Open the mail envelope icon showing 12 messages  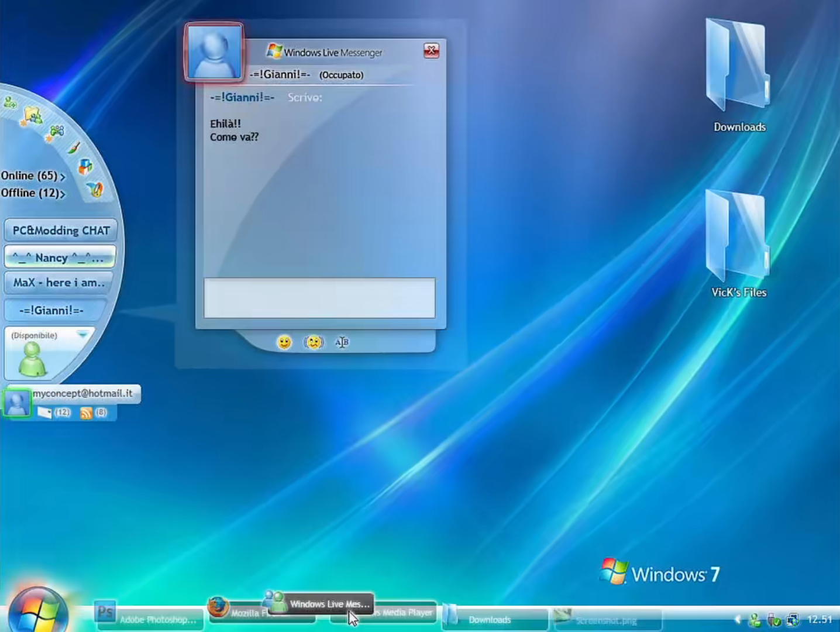[44, 413]
